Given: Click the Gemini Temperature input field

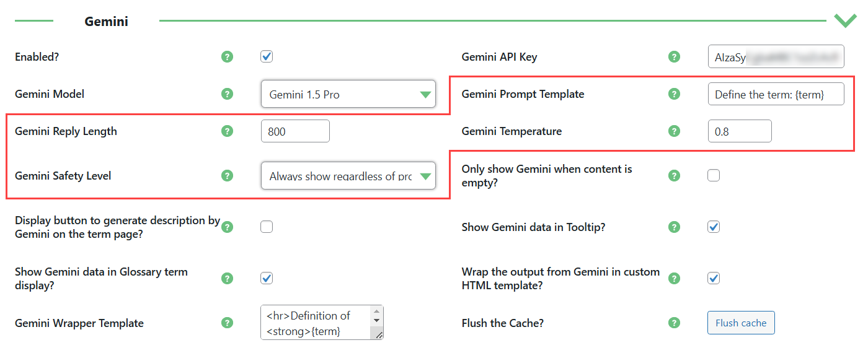Looking at the screenshot, I should coord(740,131).
